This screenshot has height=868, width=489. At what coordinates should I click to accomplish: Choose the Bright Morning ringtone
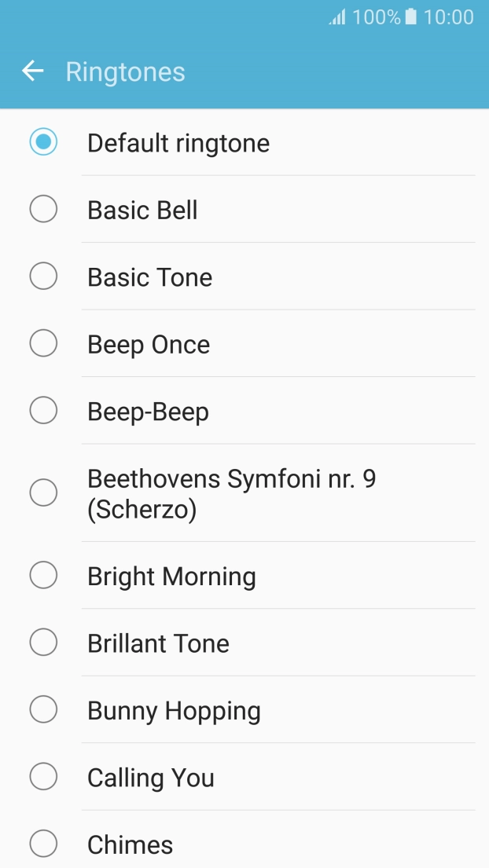coord(43,575)
